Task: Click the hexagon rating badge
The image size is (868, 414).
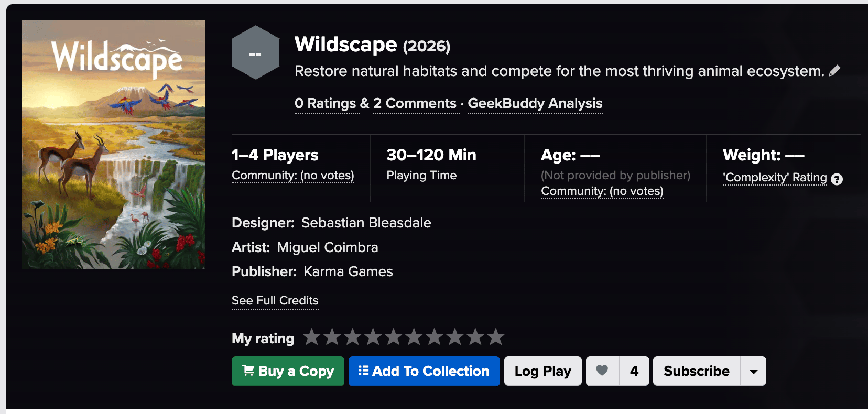Action: click(x=255, y=53)
